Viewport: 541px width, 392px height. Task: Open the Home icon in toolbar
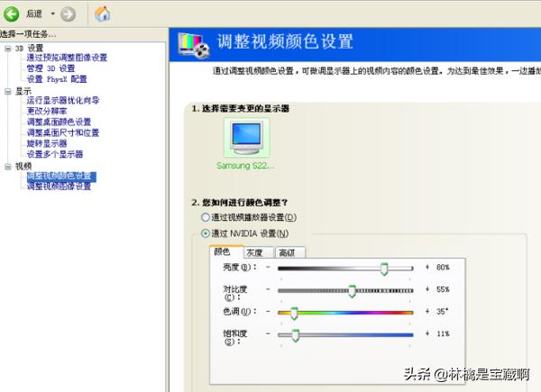(103, 14)
